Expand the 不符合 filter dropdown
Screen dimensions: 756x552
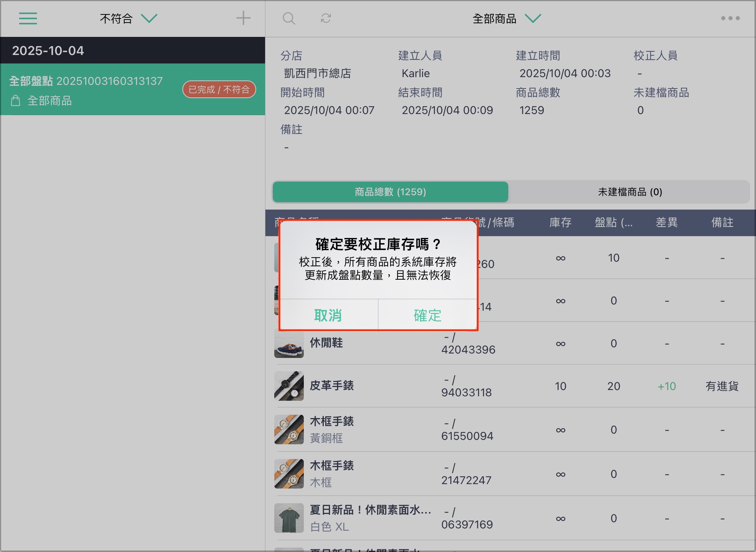[128, 18]
